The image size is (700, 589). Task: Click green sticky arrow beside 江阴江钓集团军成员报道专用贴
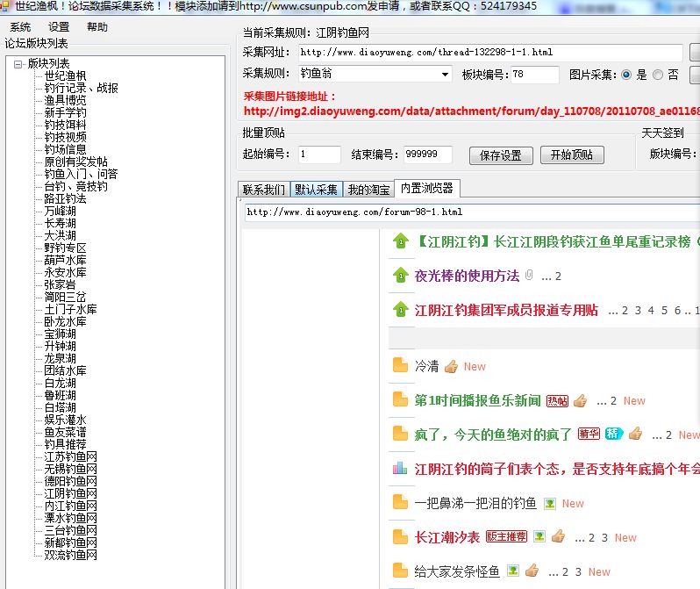[401, 309]
